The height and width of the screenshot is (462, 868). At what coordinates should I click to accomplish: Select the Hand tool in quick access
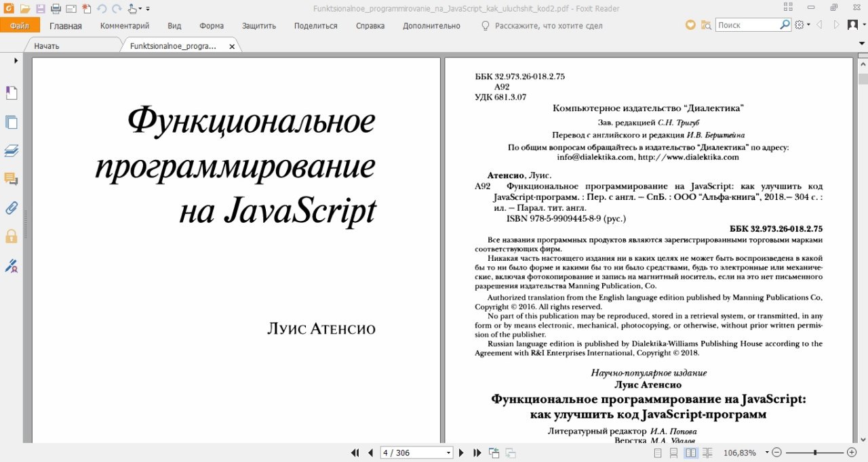(x=132, y=9)
